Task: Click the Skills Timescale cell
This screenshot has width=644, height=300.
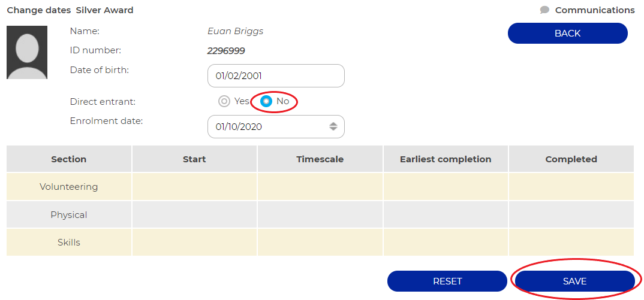Action: point(320,243)
